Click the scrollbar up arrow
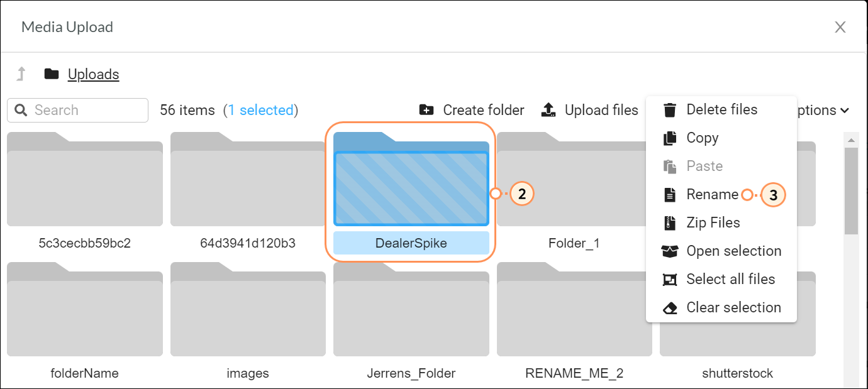Viewport: 868px width, 389px height. coord(850,140)
